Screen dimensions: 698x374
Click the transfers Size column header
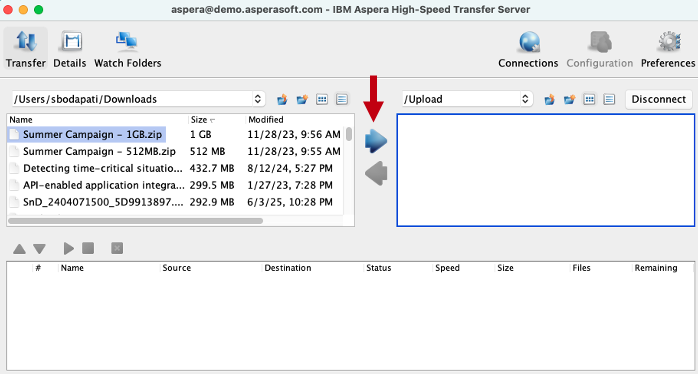[505, 268]
